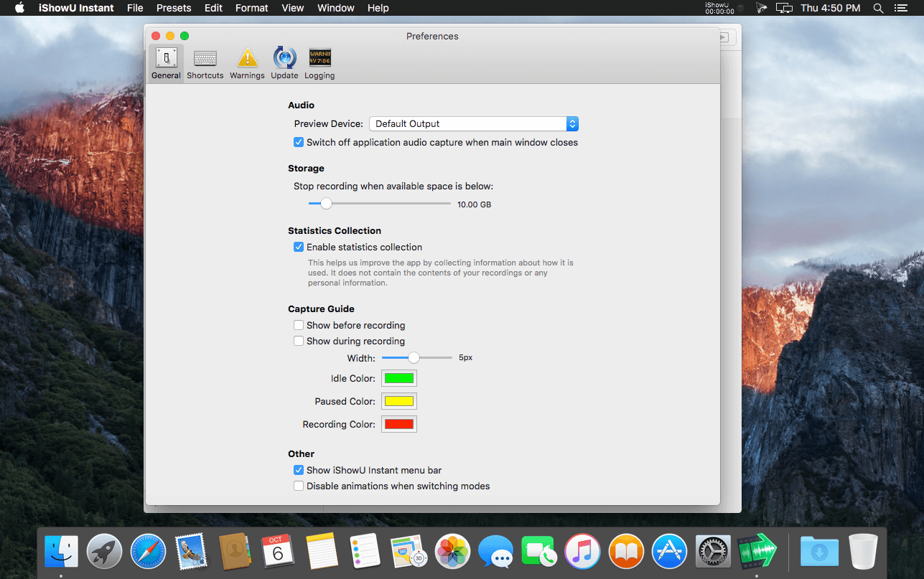Screen dimensions: 924x579
Task: Open the Logging preferences pane
Action: [x=319, y=64]
